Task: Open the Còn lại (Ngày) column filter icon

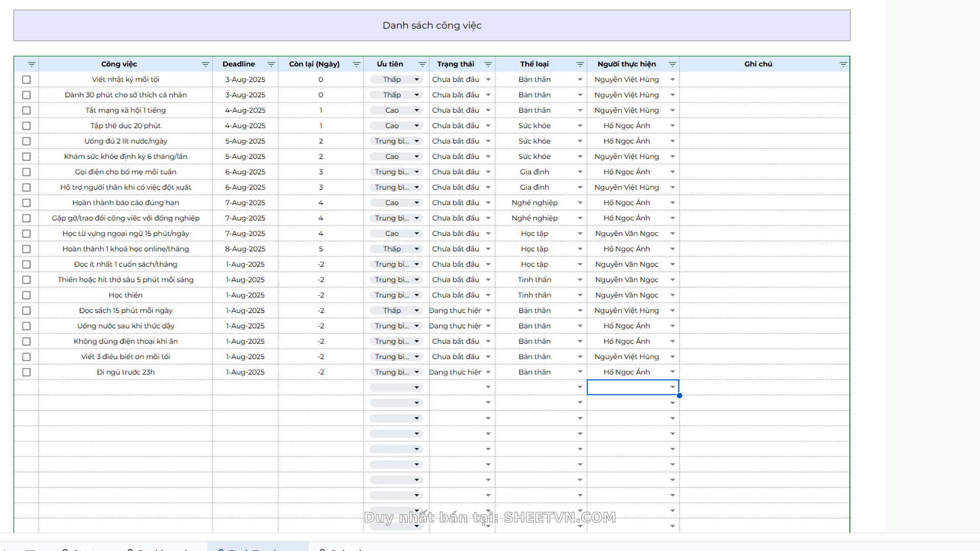Action: tap(356, 64)
